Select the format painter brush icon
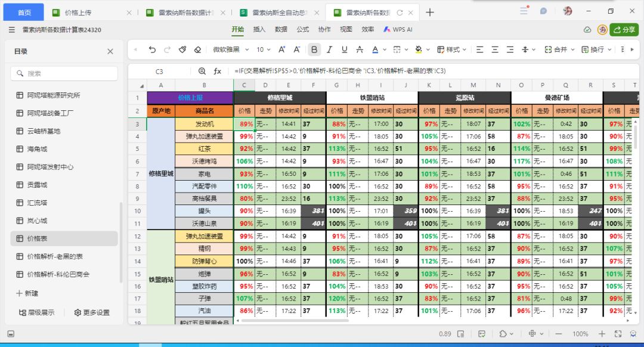Image resolution: width=644 pixels, height=347 pixels. (x=182, y=49)
